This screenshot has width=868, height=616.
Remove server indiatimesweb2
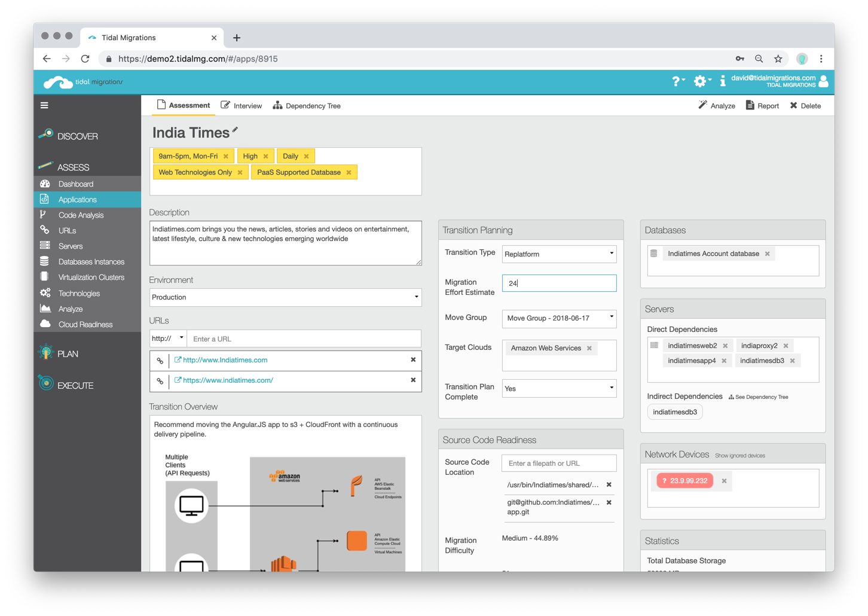click(725, 346)
